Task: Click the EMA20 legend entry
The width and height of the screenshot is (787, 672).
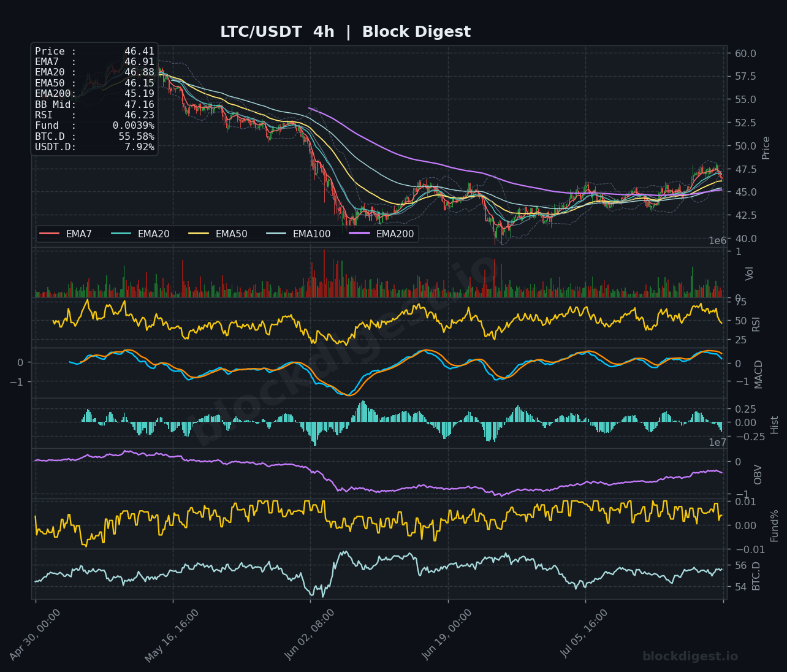Action: point(140,234)
